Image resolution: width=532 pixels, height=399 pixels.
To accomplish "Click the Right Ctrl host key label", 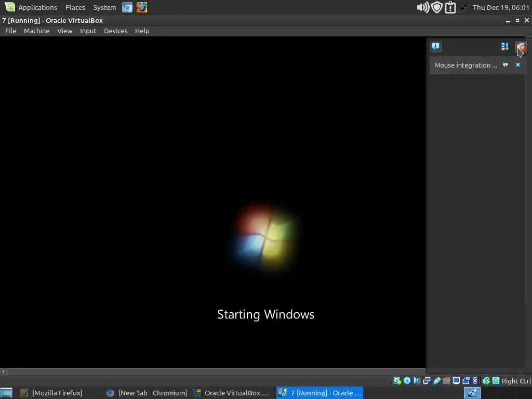I will point(516,381).
